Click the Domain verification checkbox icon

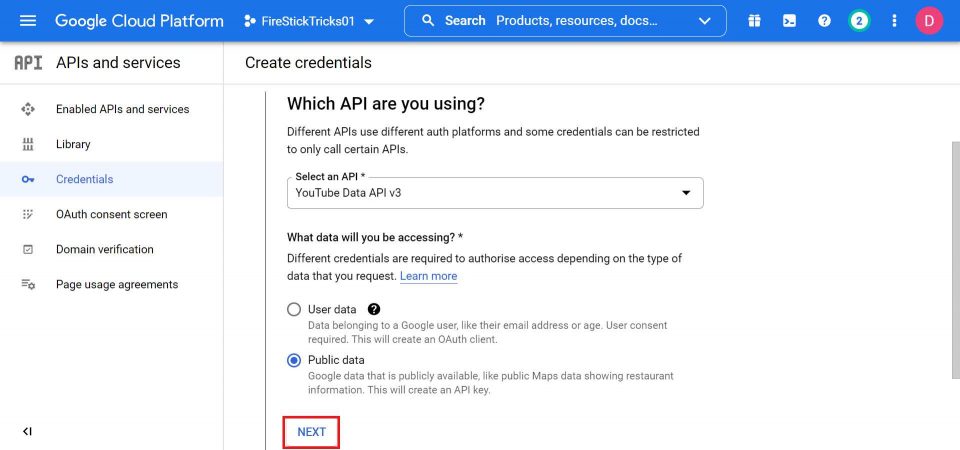tap(28, 250)
